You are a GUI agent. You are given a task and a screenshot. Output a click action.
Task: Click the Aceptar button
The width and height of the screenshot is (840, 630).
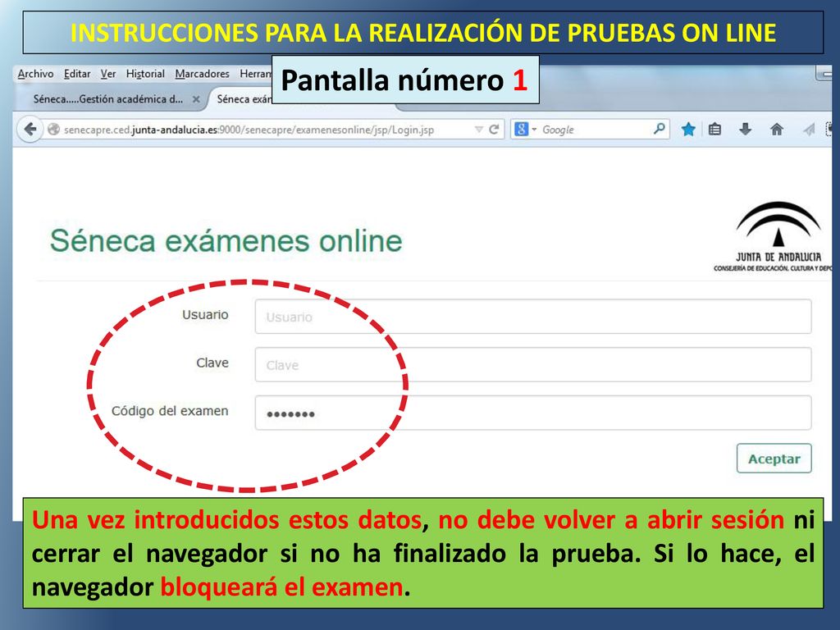pos(774,459)
